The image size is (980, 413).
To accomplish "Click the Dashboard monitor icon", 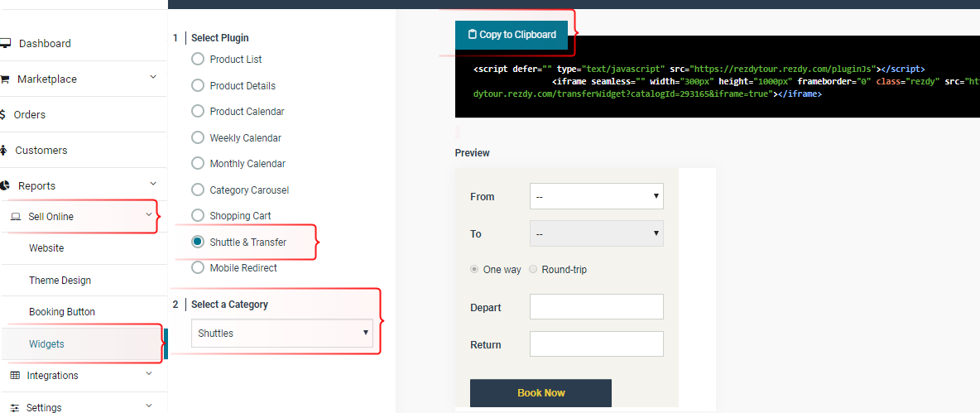I will coord(5,43).
